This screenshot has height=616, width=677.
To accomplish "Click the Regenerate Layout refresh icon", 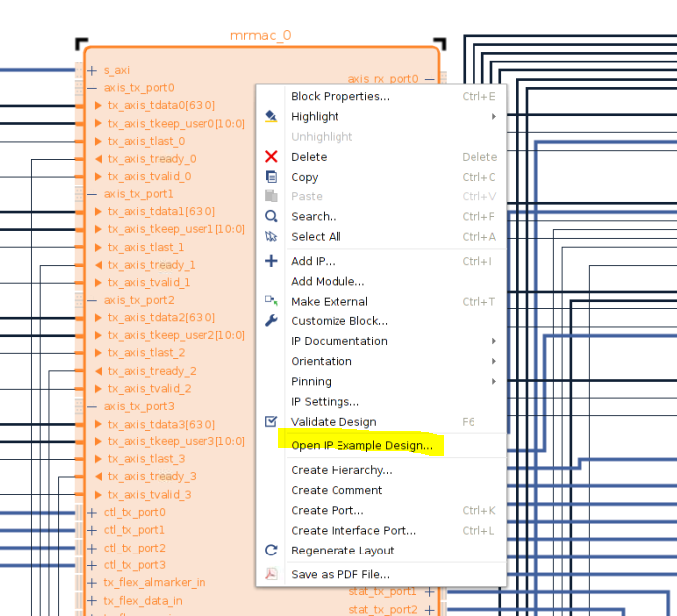I will 271,551.
